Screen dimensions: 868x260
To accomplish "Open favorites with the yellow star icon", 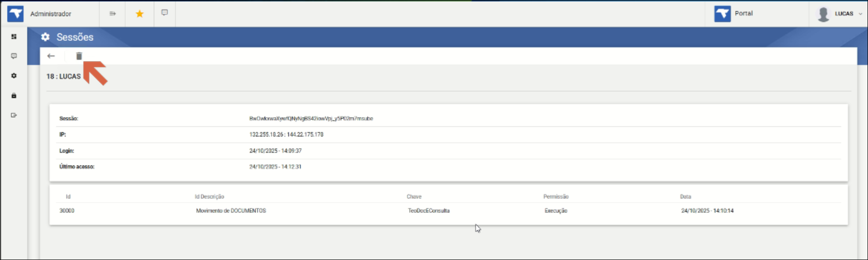I will tap(139, 14).
